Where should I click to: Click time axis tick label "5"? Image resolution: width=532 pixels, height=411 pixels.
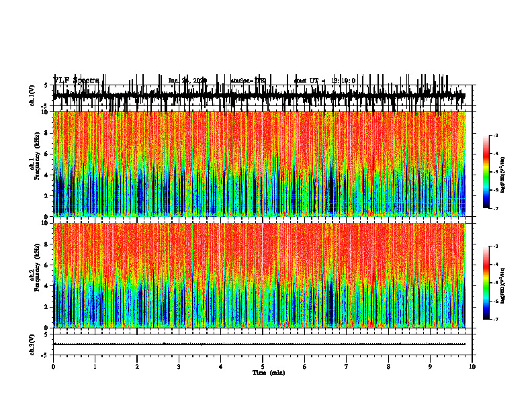point(263,367)
